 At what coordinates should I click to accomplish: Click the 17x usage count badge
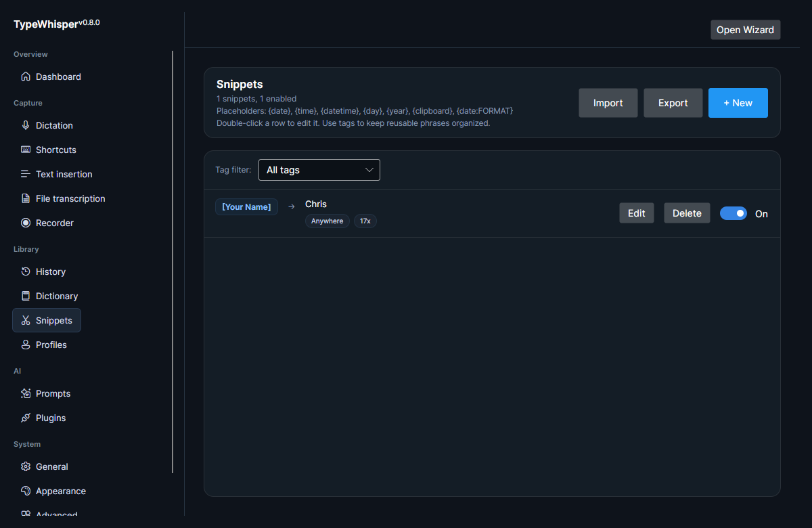pyautogui.click(x=365, y=221)
